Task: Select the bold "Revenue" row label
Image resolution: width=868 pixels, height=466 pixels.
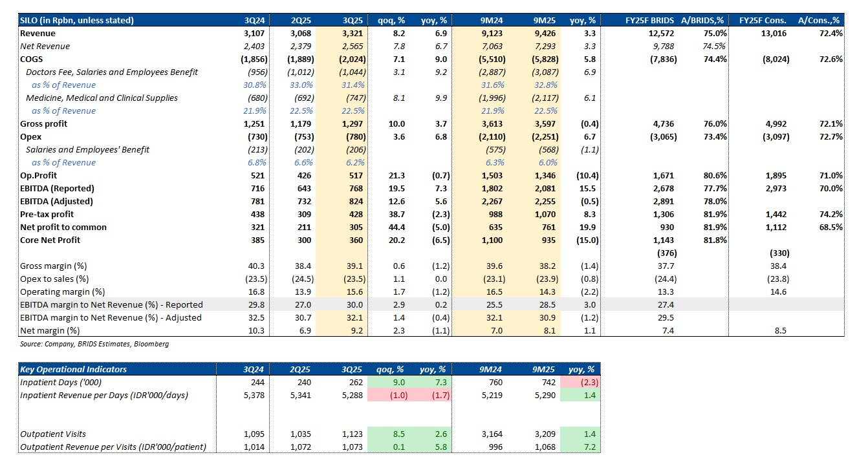Action: 38,33
